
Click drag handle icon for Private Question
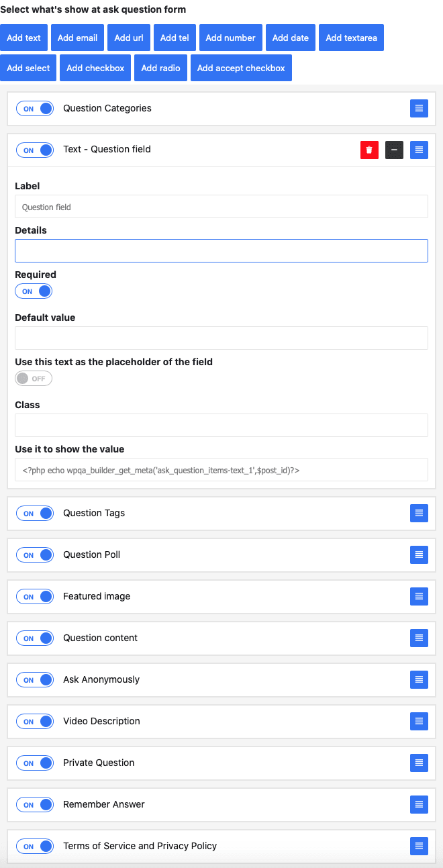pos(419,763)
